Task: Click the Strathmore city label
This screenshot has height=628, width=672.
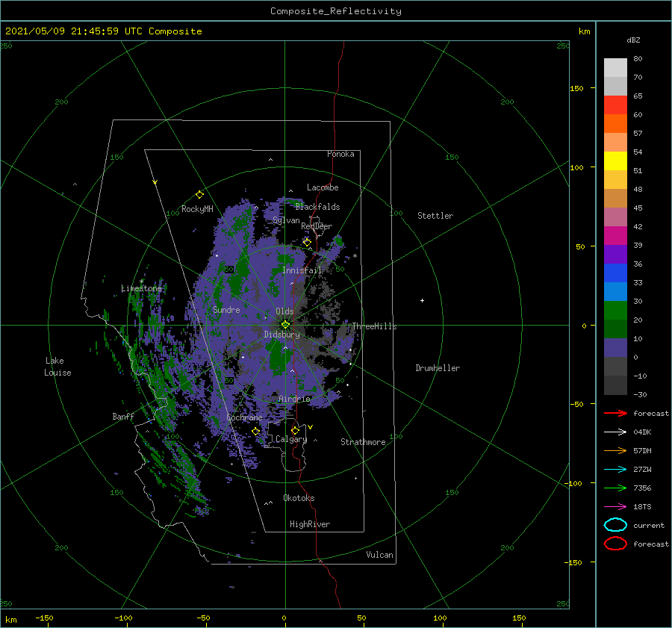Action: 363,442
